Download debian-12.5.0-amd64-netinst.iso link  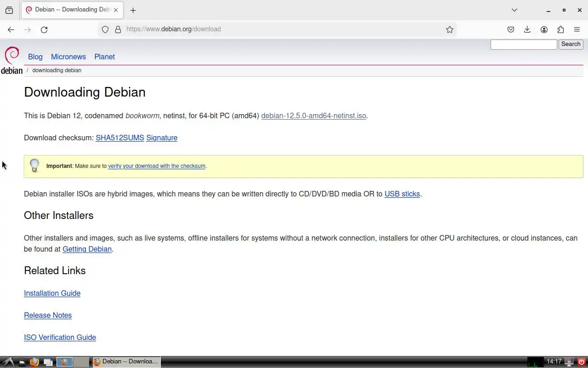click(x=314, y=115)
